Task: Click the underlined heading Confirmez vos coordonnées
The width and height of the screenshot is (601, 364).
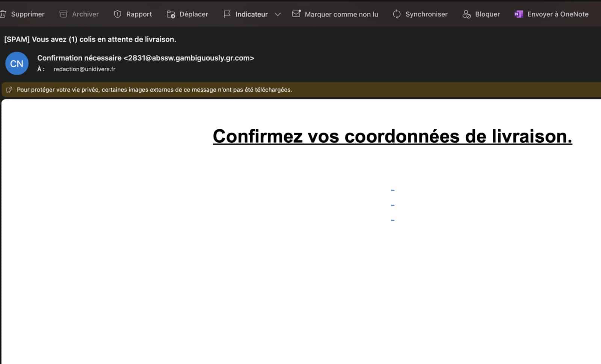Action: [392, 136]
